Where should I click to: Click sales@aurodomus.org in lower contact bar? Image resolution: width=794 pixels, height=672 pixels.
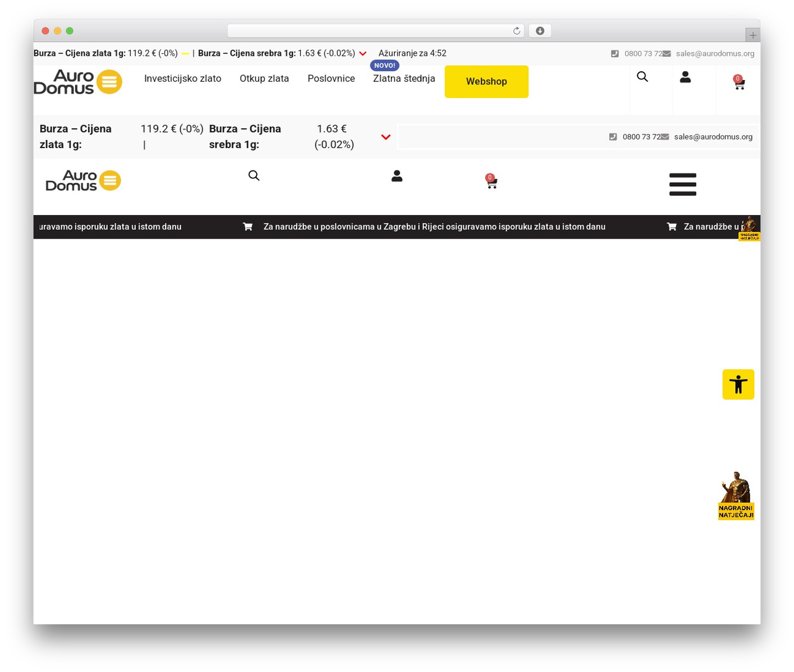click(x=713, y=137)
